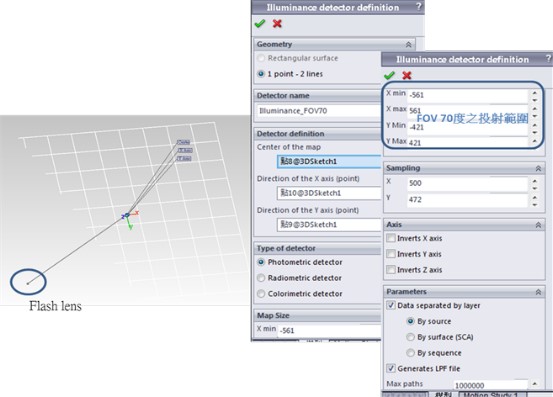Collapse the Geometry section
Image resolution: width=553 pixels, height=397 pixels.
[408, 44]
